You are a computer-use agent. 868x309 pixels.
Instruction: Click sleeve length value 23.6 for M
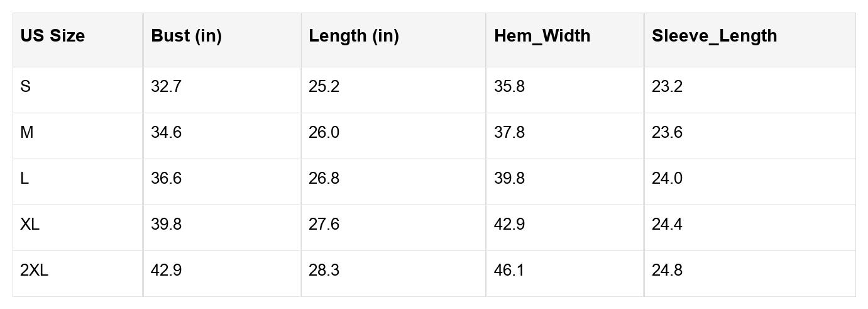pos(667,133)
